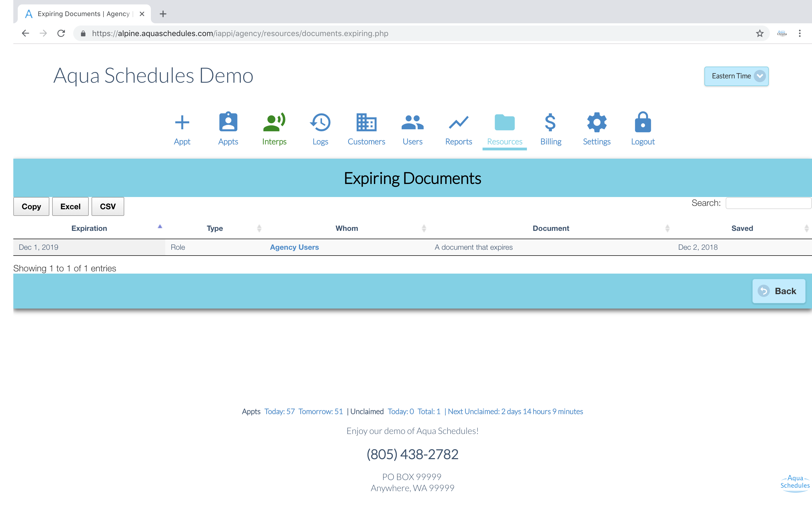
Task: Expand the Eastern Time zone dropdown
Action: click(x=736, y=76)
